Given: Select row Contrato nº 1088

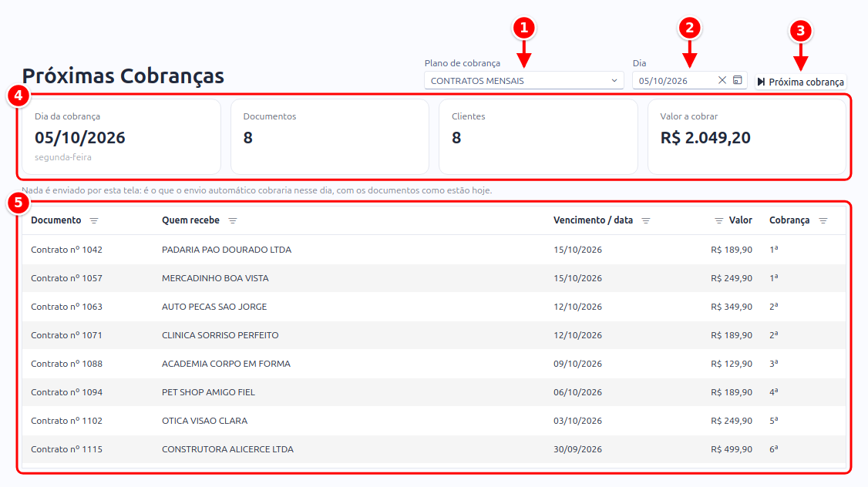Looking at the screenshot, I should pyautogui.click(x=434, y=364).
